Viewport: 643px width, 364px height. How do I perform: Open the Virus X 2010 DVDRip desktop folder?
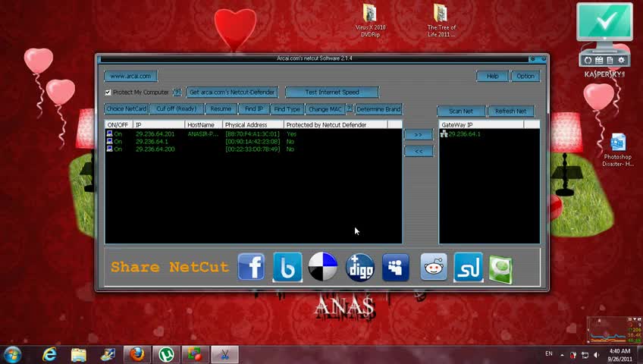tap(370, 20)
